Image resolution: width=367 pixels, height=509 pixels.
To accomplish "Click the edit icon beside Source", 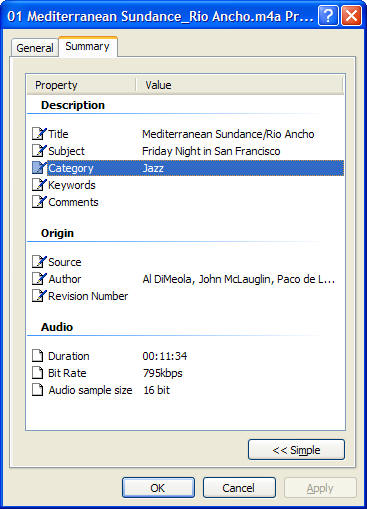I will coord(39,262).
